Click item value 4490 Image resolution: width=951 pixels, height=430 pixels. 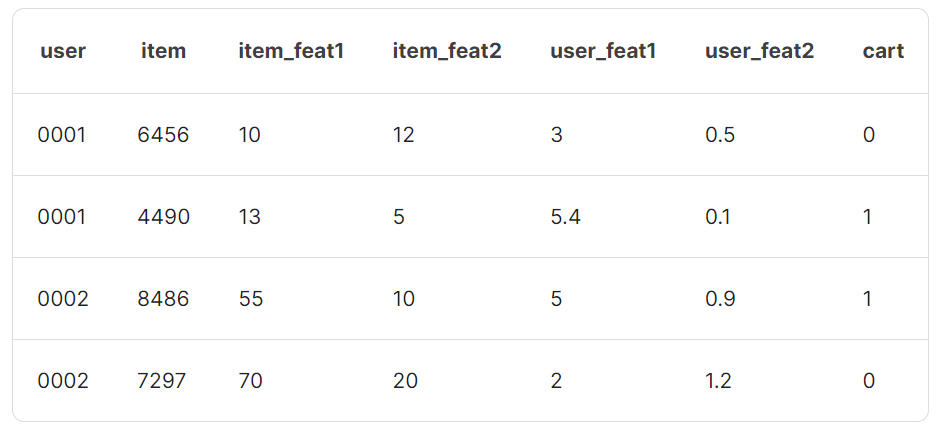164,217
